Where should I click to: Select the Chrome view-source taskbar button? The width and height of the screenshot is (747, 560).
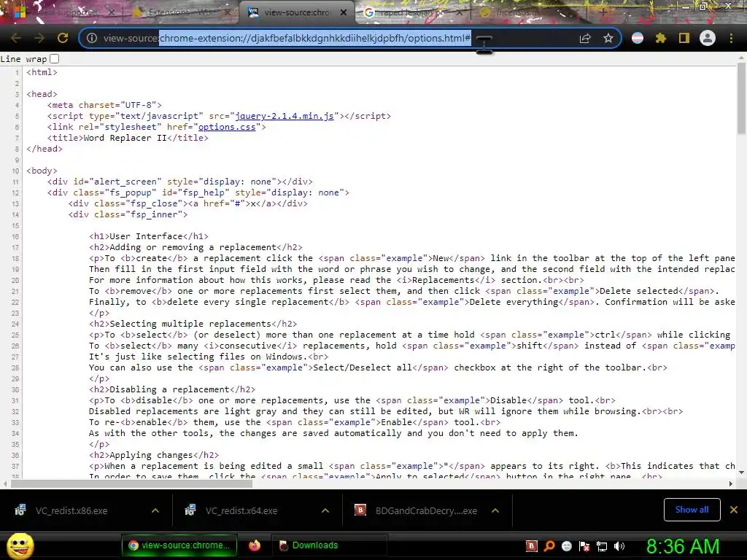pos(179,545)
